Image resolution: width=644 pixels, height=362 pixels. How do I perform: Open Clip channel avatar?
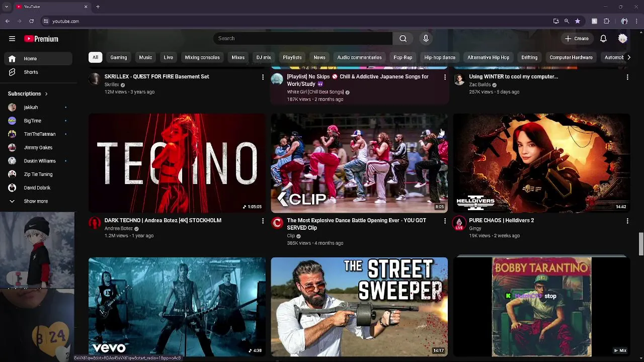point(277,223)
